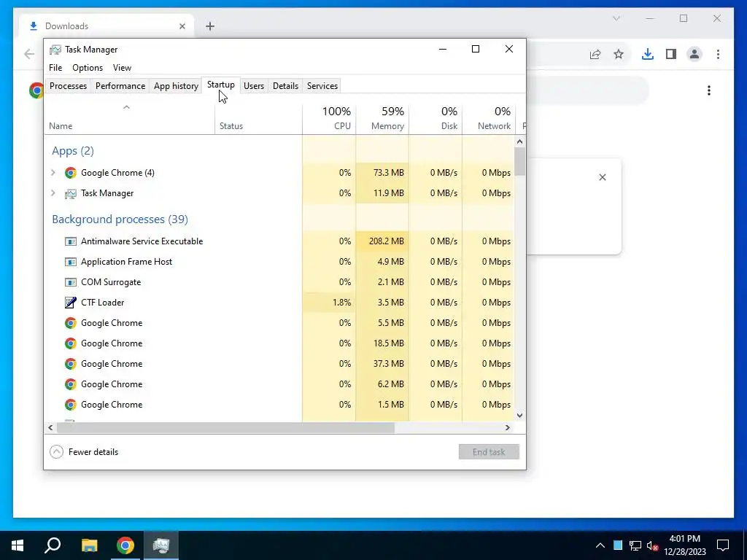747x560 pixels.
Task: Toggle Chrome's side panel icon
Action: 671,54
